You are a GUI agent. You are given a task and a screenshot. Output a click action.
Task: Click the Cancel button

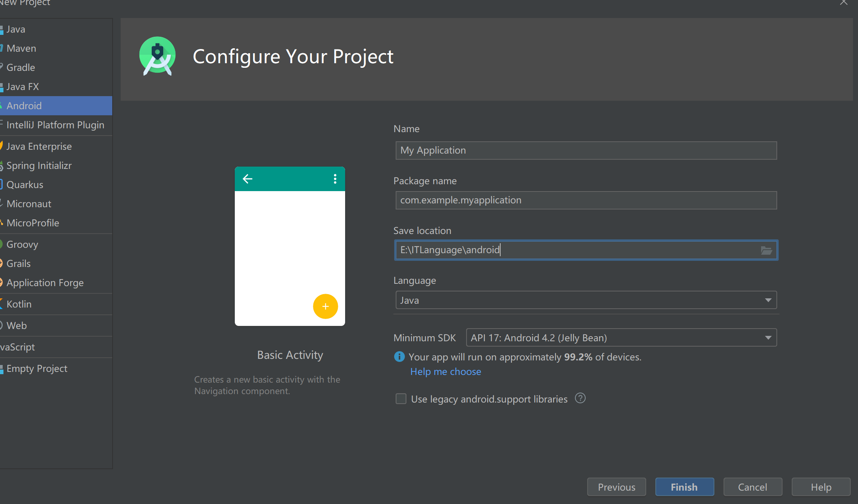tap(753, 487)
